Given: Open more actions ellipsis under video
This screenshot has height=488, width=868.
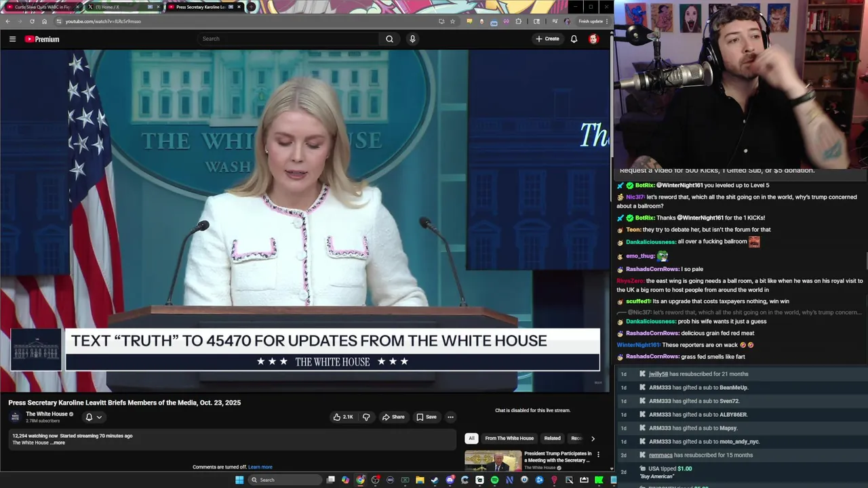Looking at the screenshot, I should point(450,417).
